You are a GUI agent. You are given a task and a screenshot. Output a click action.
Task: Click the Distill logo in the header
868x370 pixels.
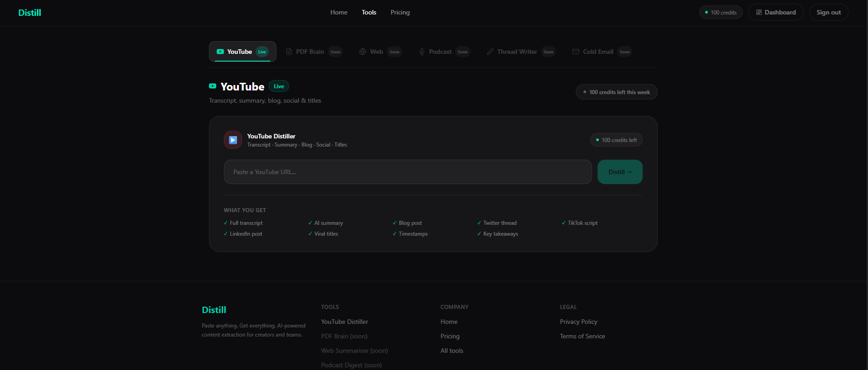coord(29,13)
